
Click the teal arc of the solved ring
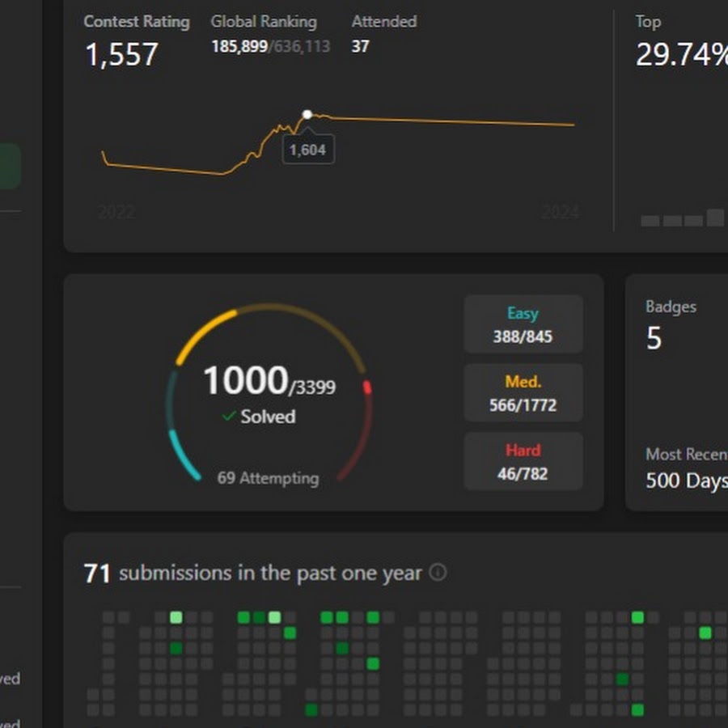(184, 455)
